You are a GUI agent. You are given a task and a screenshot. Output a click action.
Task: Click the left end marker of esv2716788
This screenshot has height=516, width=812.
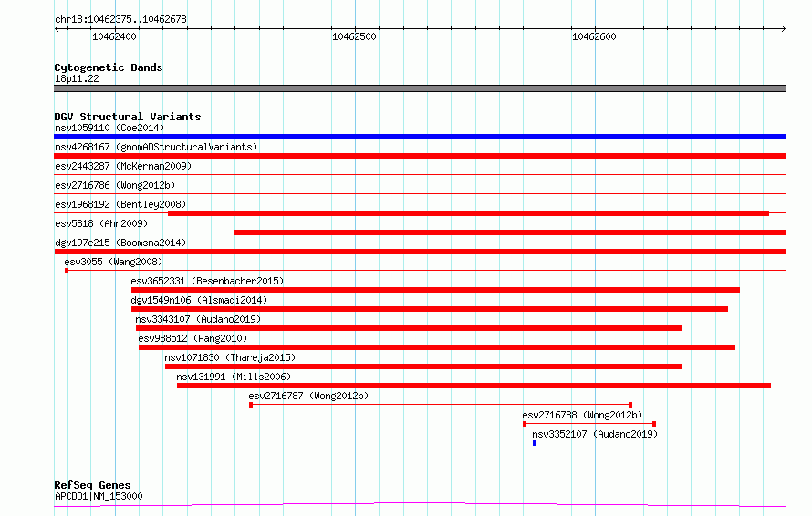click(x=525, y=425)
